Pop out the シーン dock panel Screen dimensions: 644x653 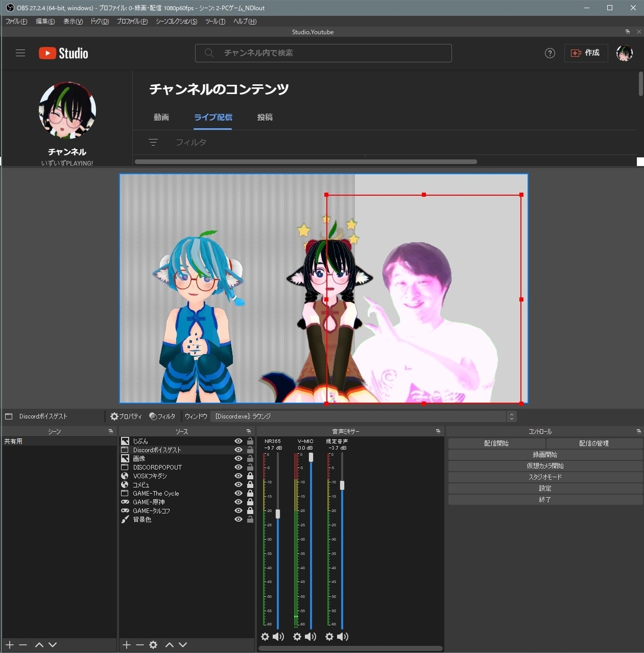pyautogui.click(x=110, y=431)
